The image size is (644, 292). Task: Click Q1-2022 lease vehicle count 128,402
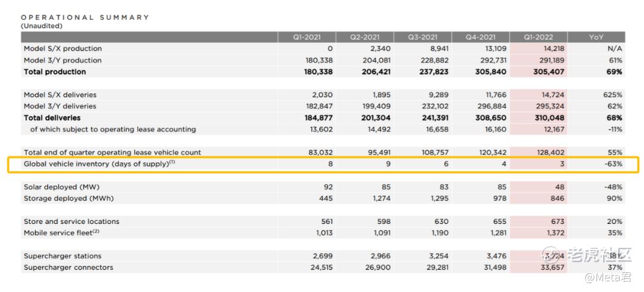pos(550,152)
